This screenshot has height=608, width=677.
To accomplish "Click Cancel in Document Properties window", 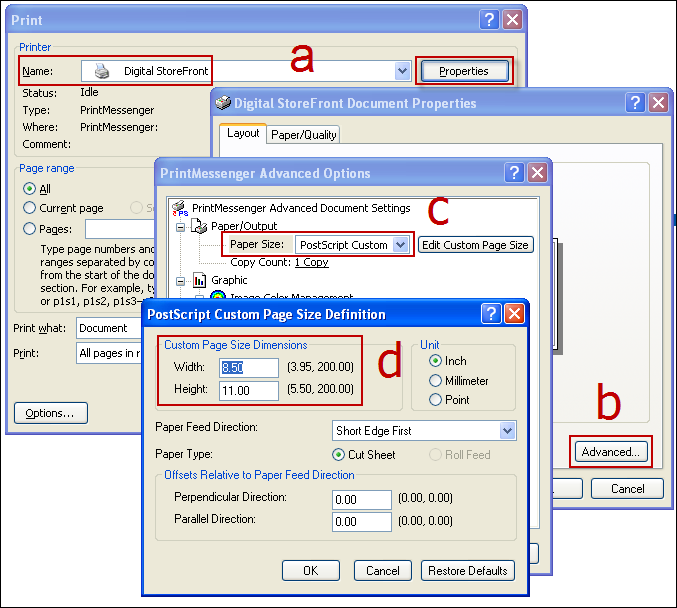I will pyautogui.click(x=627, y=489).
